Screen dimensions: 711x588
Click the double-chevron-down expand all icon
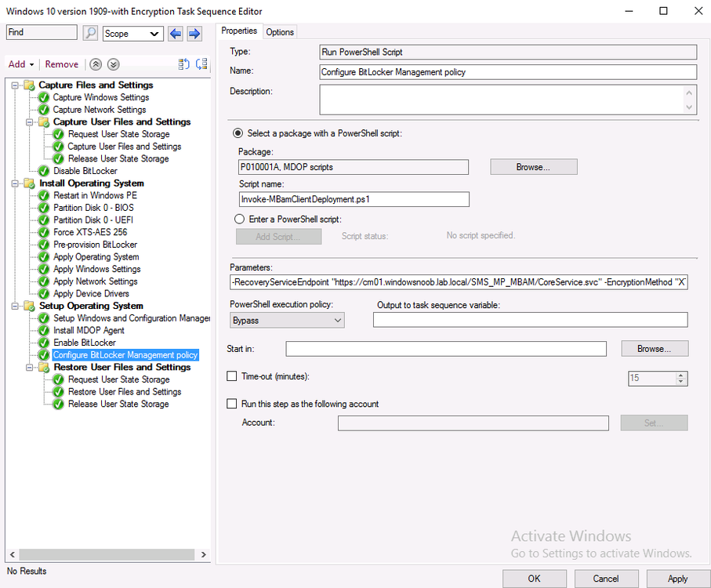point(114,64)
